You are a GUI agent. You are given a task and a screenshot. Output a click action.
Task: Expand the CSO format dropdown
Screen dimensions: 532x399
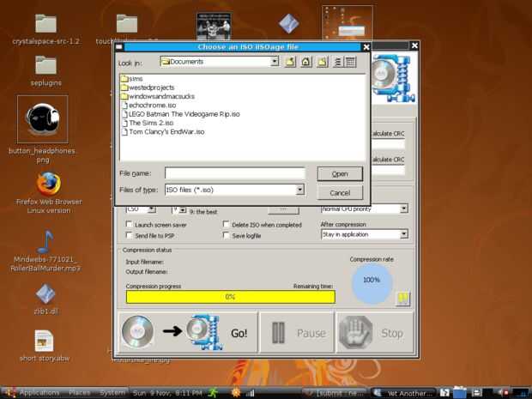coord(152,209)
